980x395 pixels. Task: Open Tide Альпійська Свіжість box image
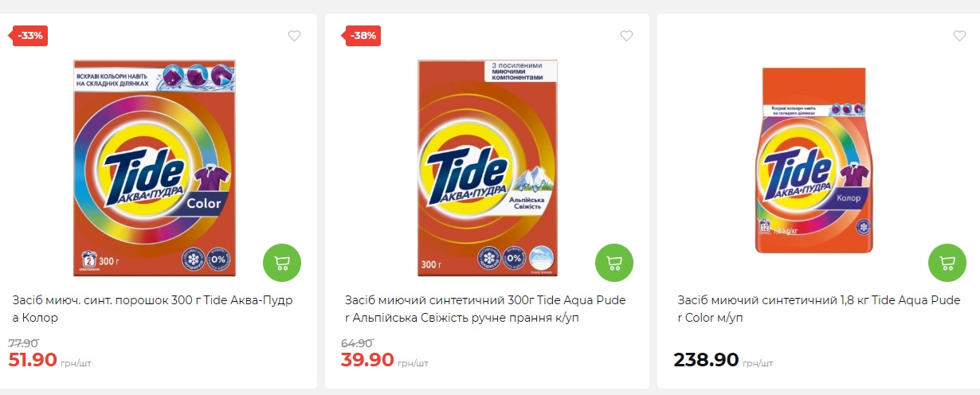tap(488, 168)
